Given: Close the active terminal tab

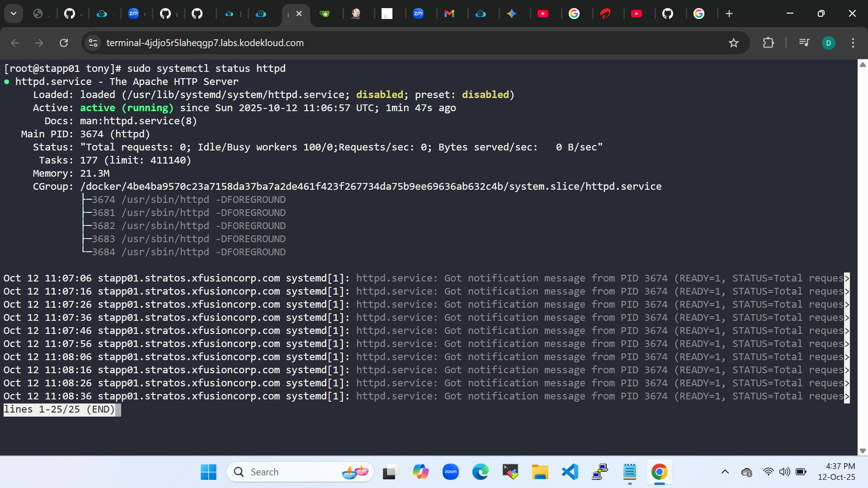Looking at the screenshot, I should 299,14.
